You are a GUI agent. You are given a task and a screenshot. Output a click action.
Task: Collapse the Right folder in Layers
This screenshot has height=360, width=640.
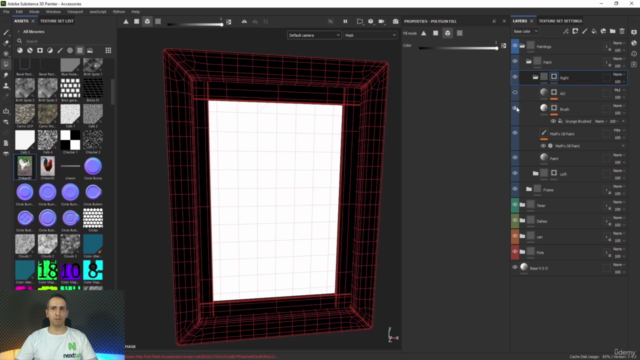pyautogui.click(x=535, y=77)
